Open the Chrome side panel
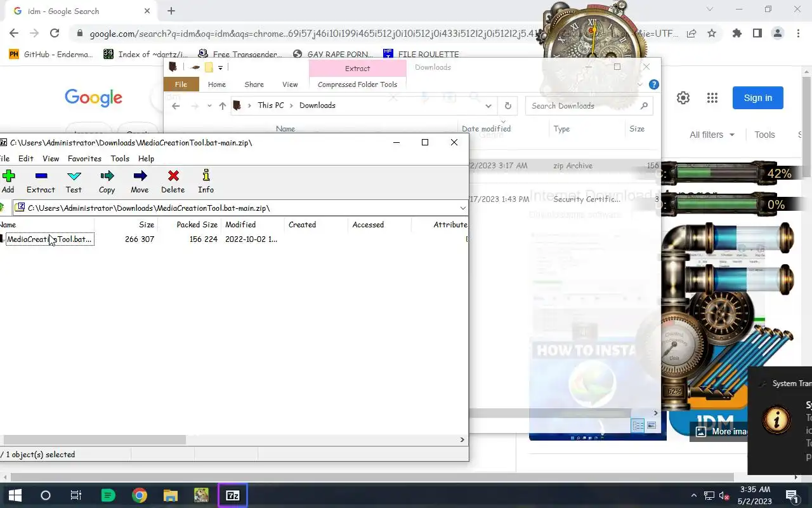This screenshot has width=812, height=508. tap(757, 33)
